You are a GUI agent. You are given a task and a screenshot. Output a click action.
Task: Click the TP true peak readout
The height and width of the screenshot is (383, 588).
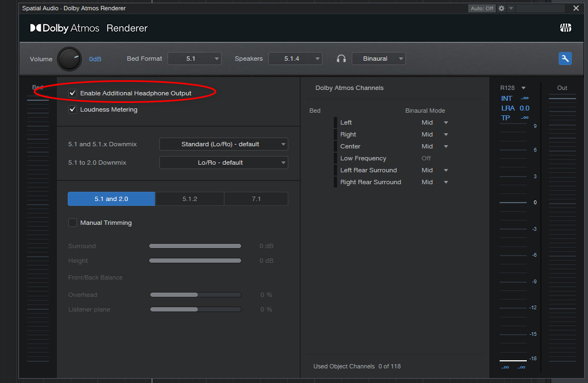click(x=514, y=118)
